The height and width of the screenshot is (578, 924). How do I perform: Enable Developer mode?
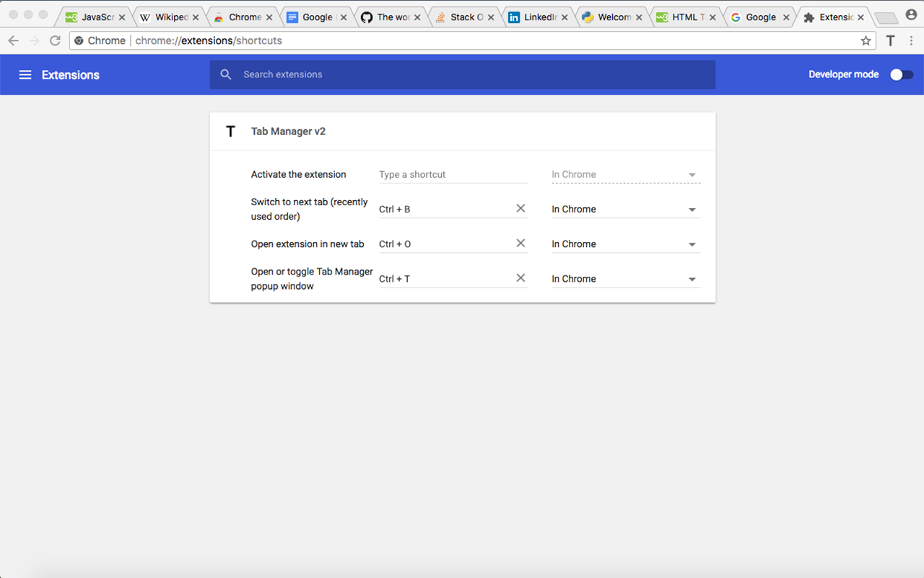point(901,74)
